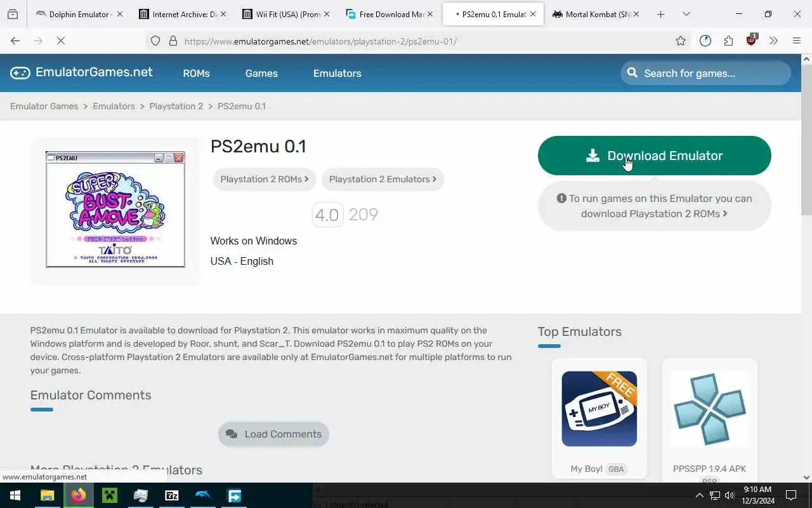
Task: Click the volume speaker tray icon
Action: (x=730, y=495)
